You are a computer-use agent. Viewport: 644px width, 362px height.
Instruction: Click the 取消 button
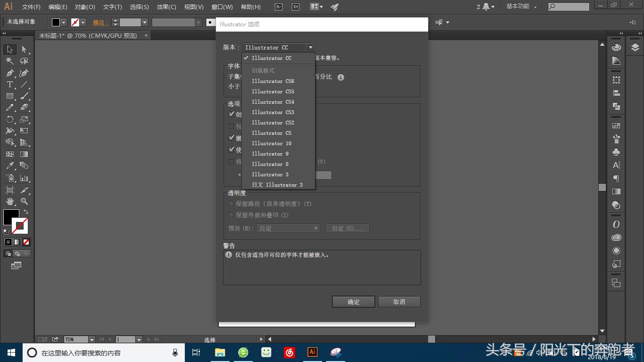(x=399, y=301)
